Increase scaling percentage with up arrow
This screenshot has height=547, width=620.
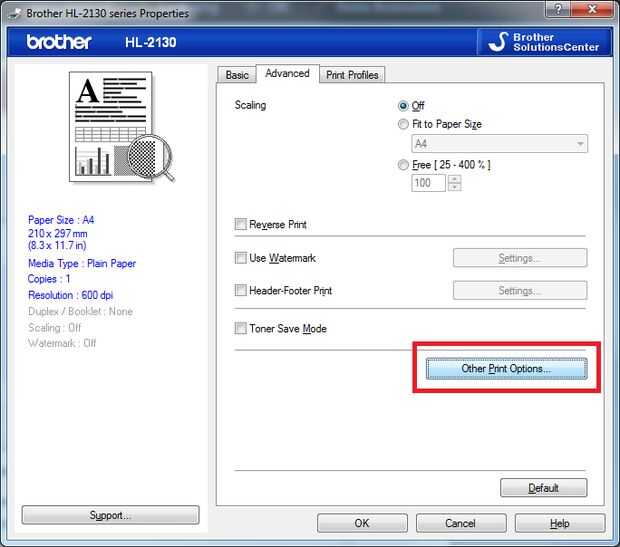[x=455, y=179]
